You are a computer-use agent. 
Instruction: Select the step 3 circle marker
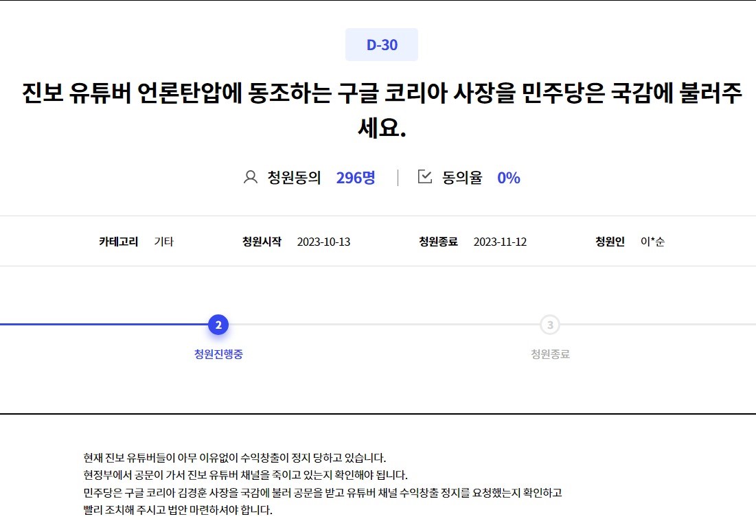coord(550,325)
